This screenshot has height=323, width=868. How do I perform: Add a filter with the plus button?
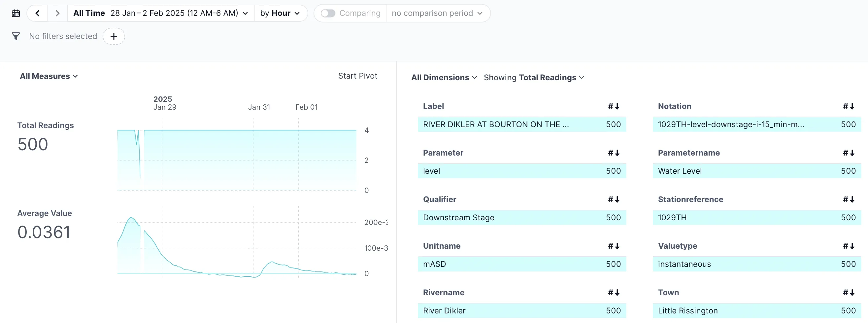[x=114, y=36]
